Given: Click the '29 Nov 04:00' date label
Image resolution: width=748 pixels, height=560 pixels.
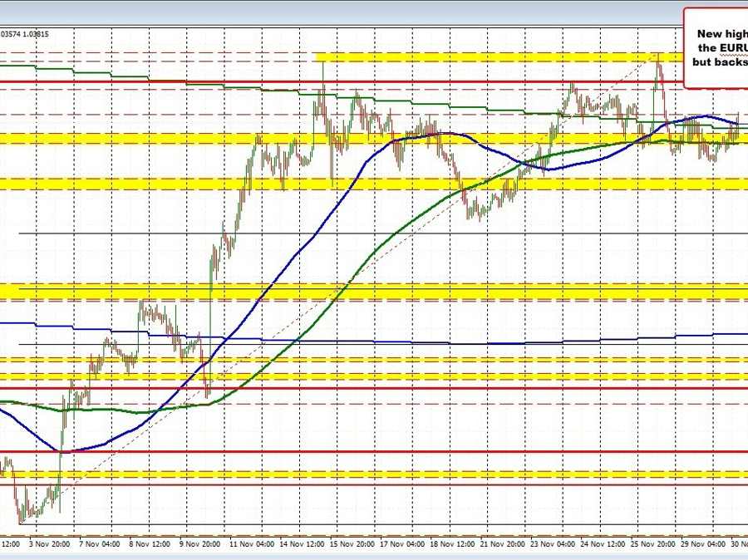Looking at the screenshot, I should tap(703, 543).
